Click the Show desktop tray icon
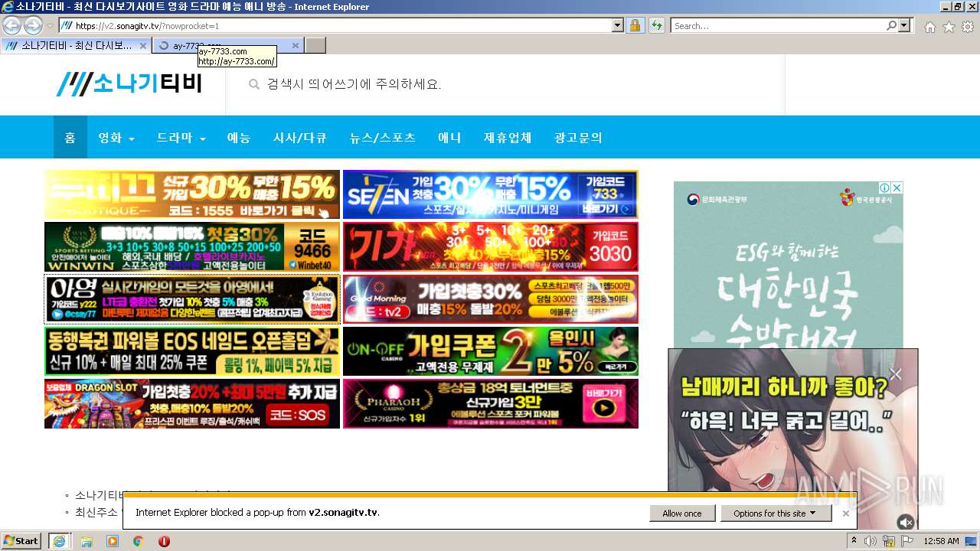Screen dimensions: 980x551 click(972, 541)
